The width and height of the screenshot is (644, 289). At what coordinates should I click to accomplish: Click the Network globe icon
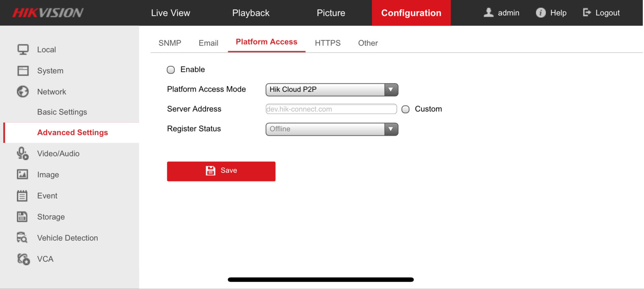coord(23,92)
